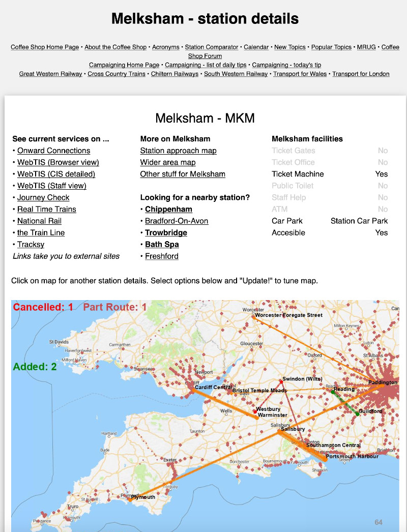
Task: Click the Westbury red station marker
Action: coord(254,411)
